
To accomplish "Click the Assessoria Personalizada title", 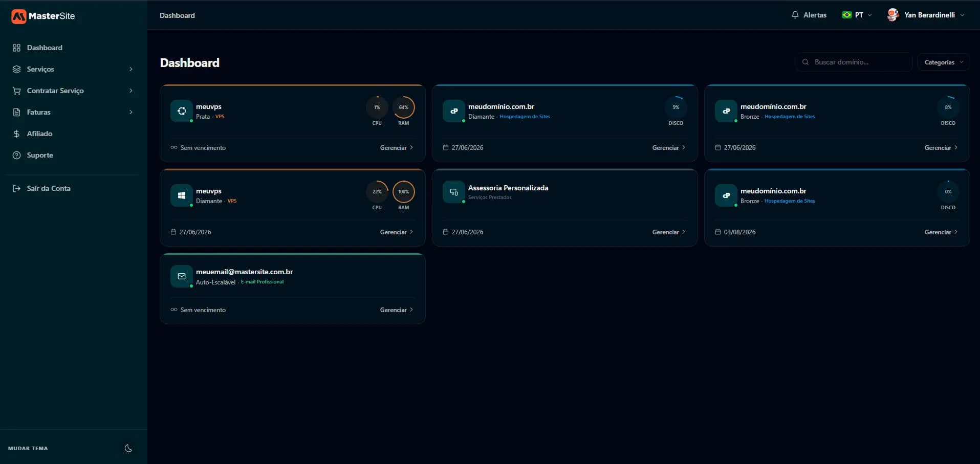I will (508, 188).
